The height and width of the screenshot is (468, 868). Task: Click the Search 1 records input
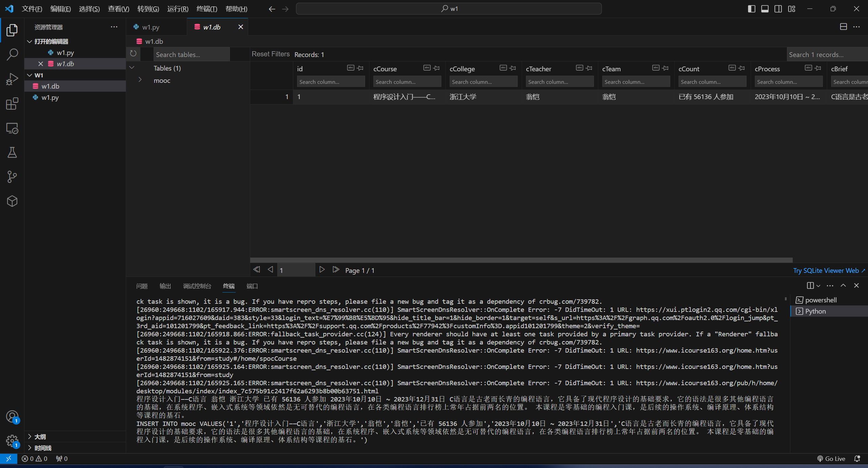pos(827,54)
